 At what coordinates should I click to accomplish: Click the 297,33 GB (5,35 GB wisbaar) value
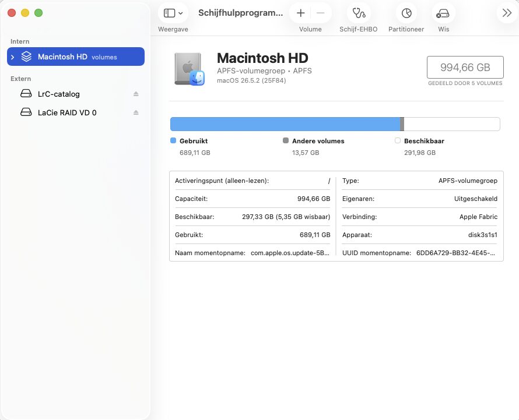pyautogui.click(x=286, y=217)
